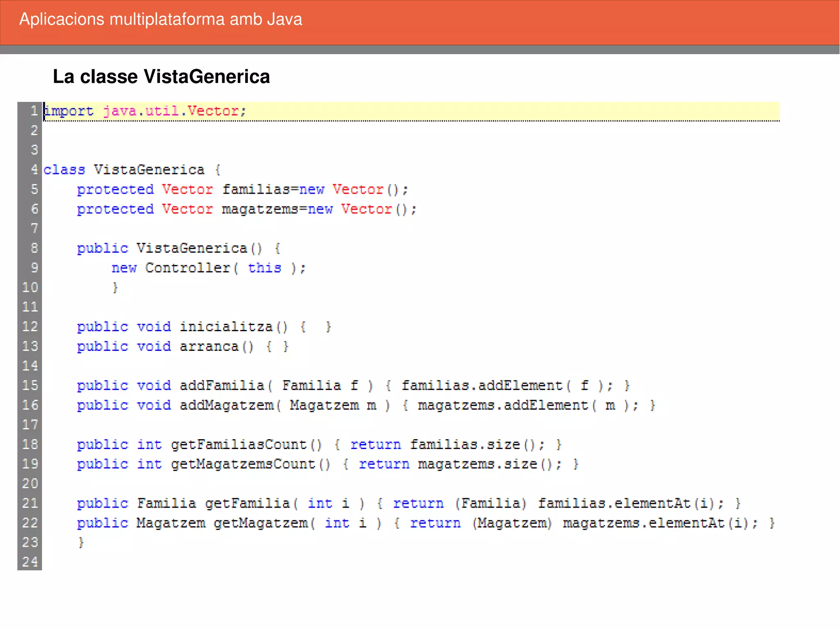Click the 'arranca()' method line
This screenshot has width=840, height=630.
(x=183, y=347)
